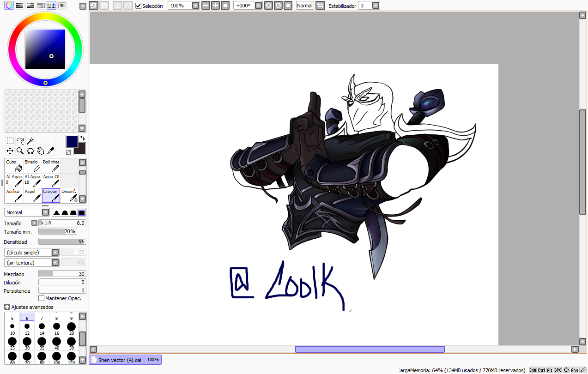This screenshot has height=374, width=588.
Task: Rotate canvas clockwise using toolbar icon
Action: [x=278, y=6]
